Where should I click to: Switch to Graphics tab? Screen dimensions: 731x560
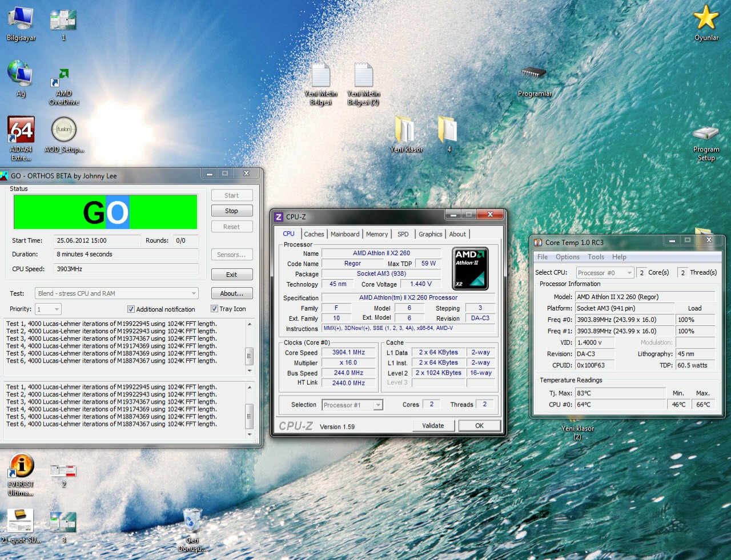430,234
